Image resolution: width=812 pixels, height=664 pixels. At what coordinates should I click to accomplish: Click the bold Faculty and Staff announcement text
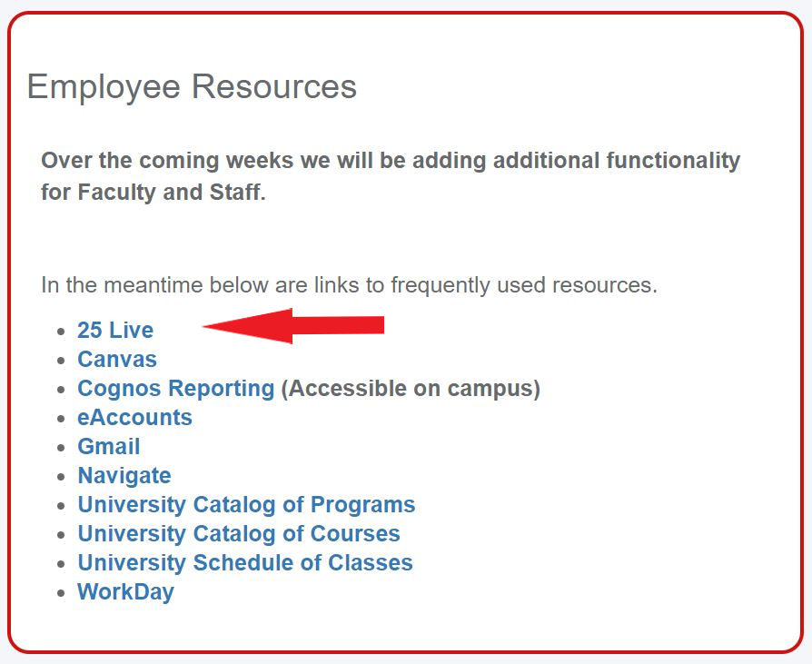(391, 176)
